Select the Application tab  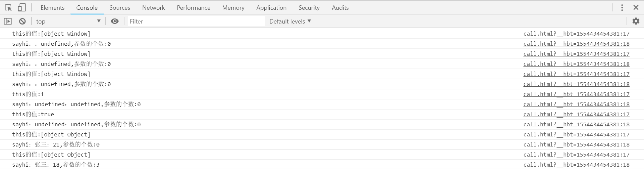(x=271, y=7)
